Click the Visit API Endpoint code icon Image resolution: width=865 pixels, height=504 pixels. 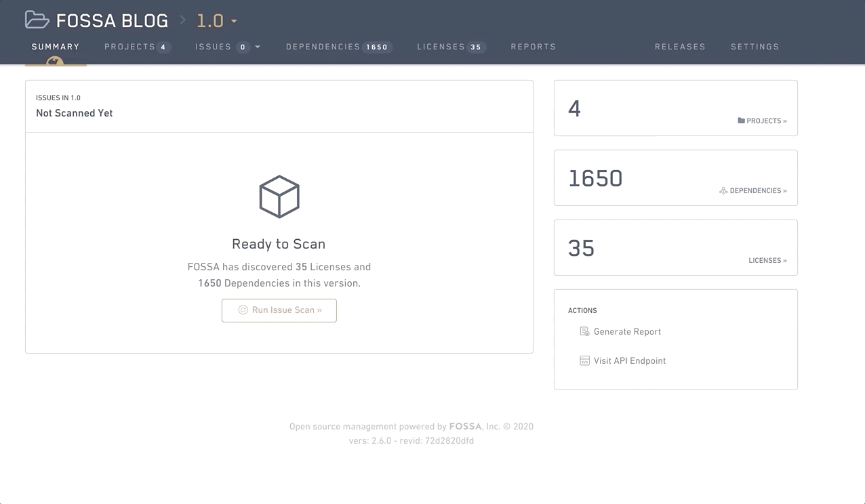tap(584, 360)
